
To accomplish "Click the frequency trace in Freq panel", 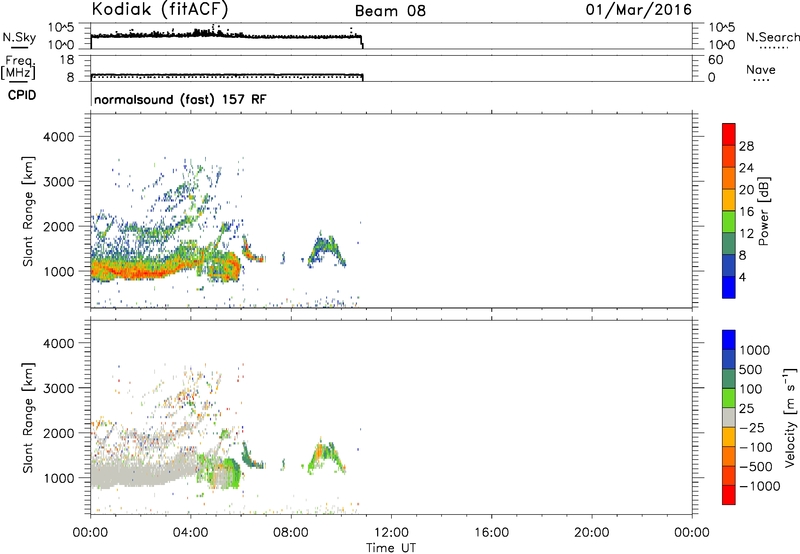I will [227, 76].
